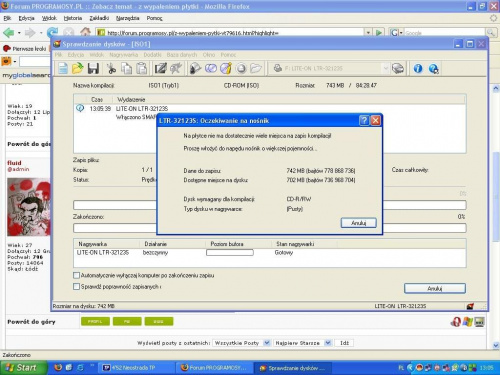Click the green Go arrow beside the address bar

[x=379, y=32]
